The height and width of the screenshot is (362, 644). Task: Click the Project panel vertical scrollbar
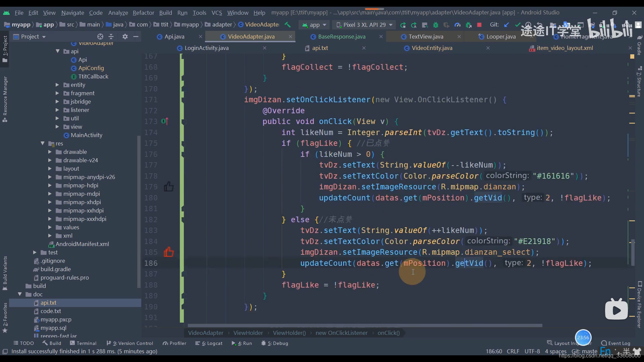click(139, 212)
